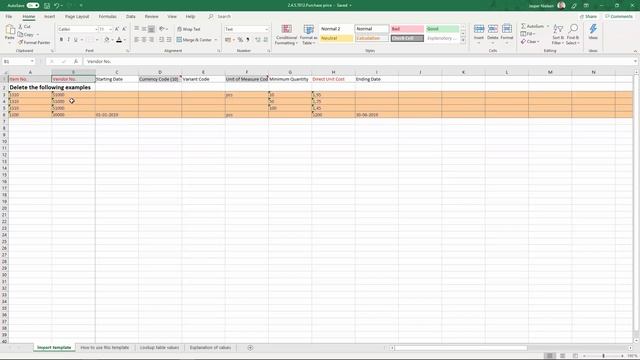Open Find & Select menu
Image resolution: width=640 pixels, height=360 pixels.
coord(573,34)
